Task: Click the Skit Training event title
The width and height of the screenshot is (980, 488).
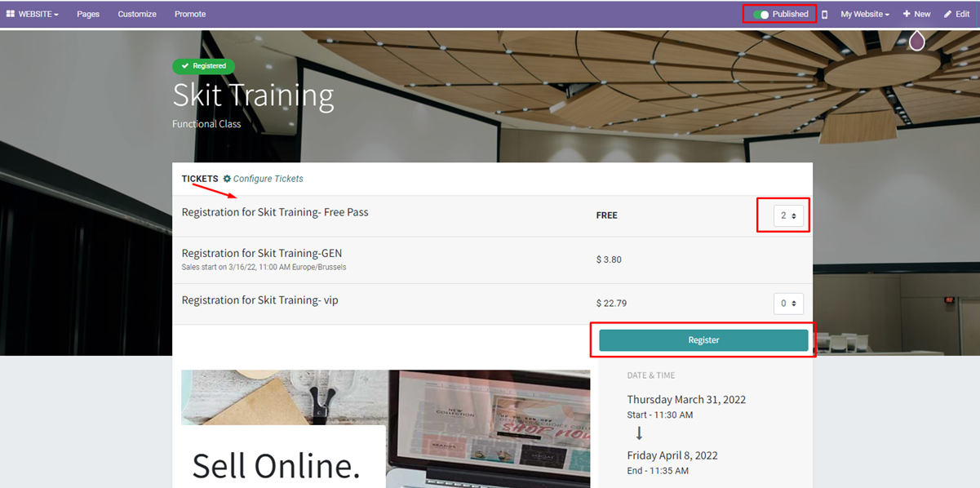Action: [253, 96]
